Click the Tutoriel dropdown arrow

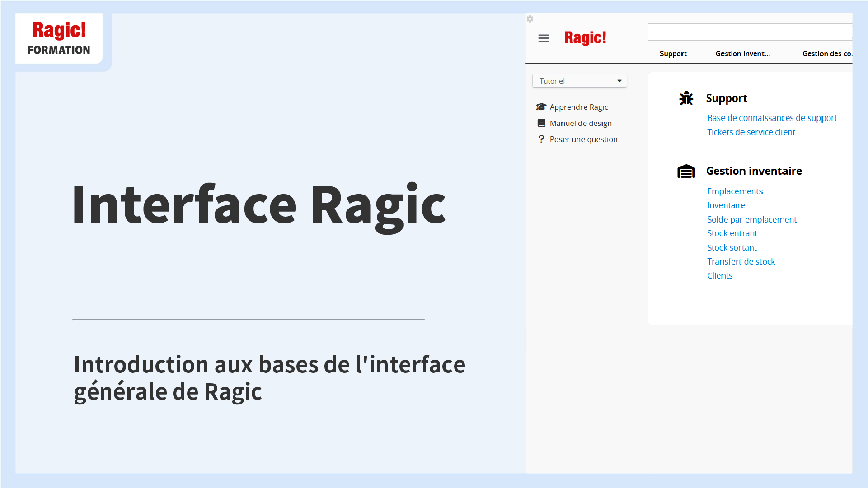pyautogui.click(x=619, y=81)
